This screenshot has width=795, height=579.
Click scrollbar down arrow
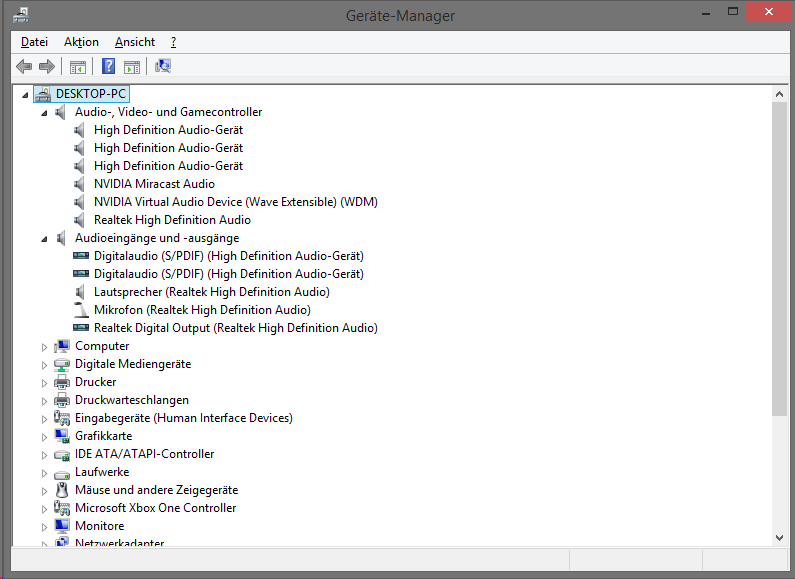coord(779,537)
